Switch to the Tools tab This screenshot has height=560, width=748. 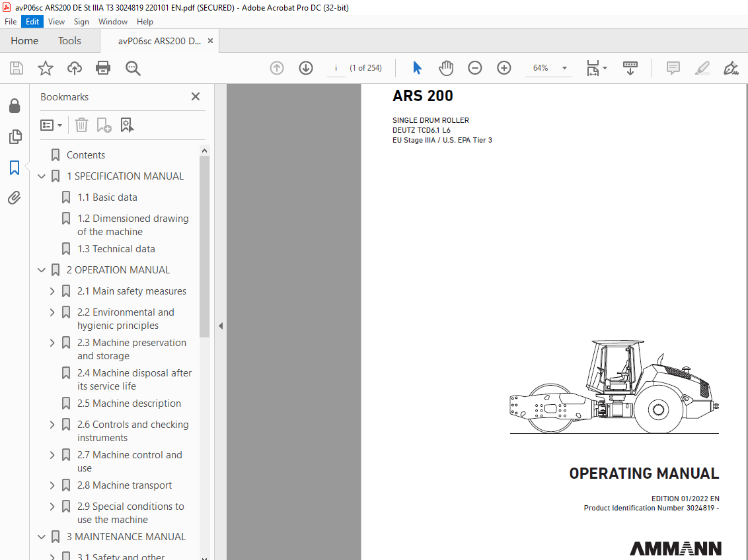coord(69,41)
